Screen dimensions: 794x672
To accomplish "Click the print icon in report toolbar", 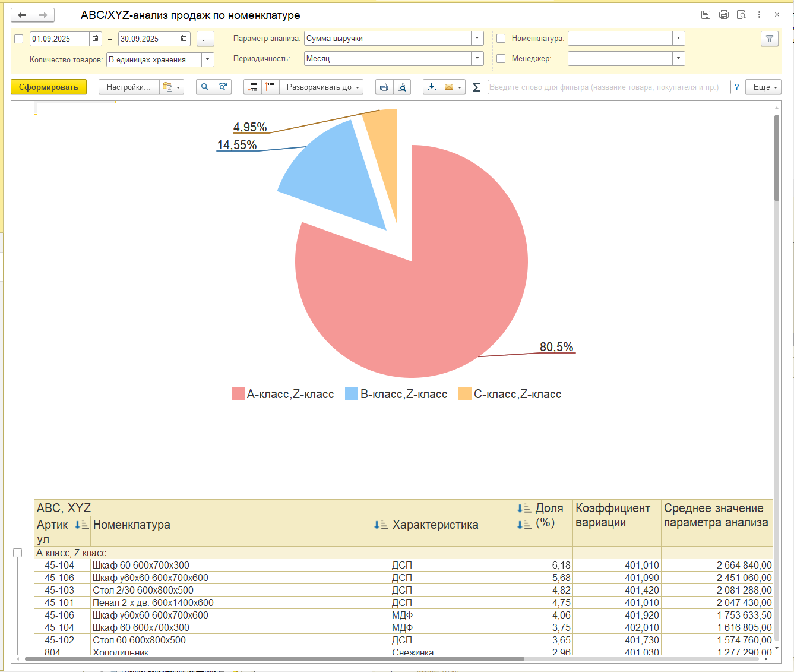I will pos(384,87).
